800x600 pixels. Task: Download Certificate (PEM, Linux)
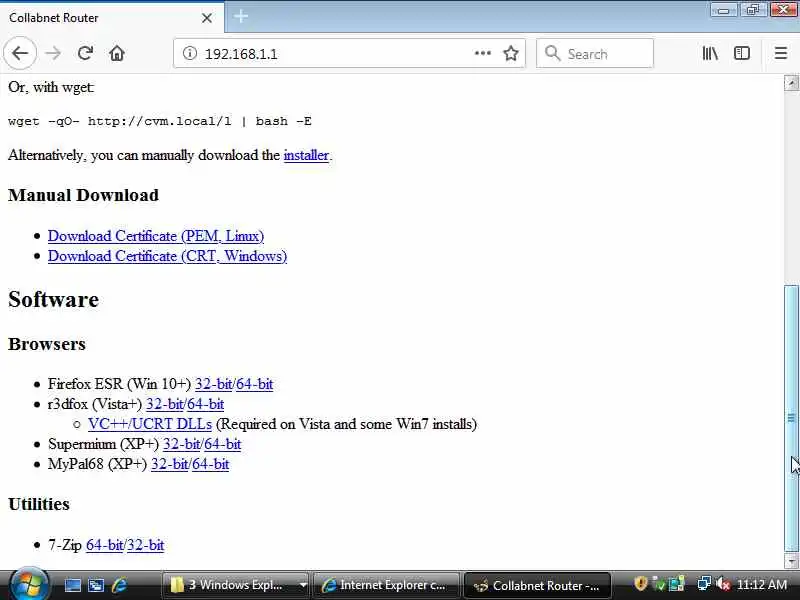[x=156, y=236]
